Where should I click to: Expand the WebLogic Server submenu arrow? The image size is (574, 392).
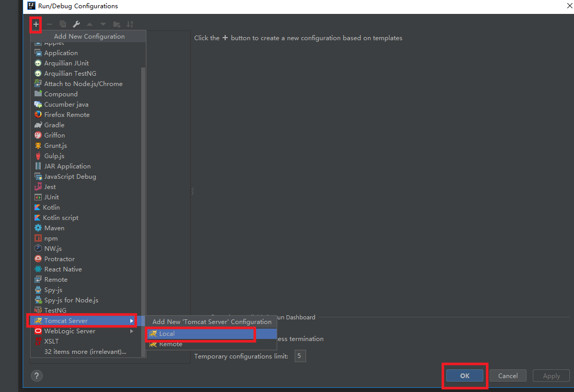coord(131,331)
